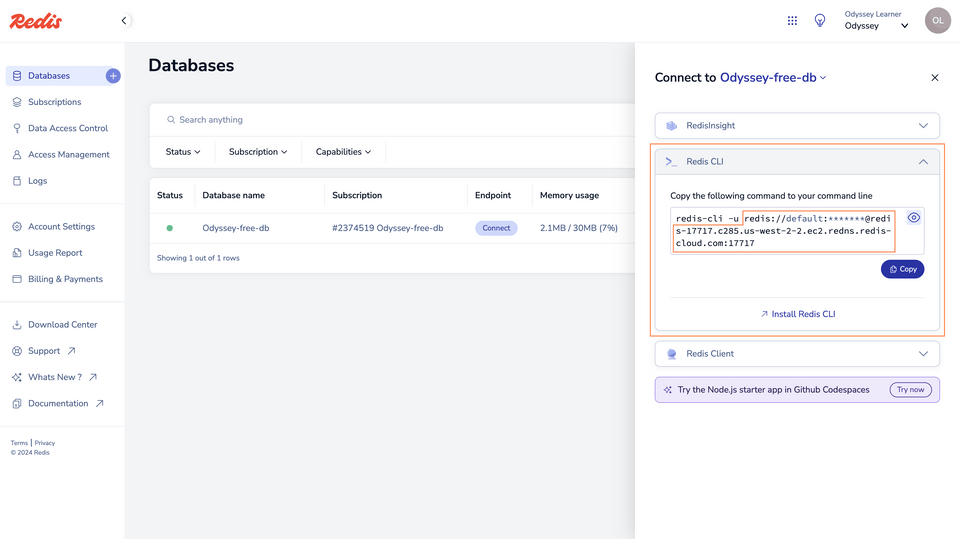This screenshot has width=960, height=539.
Task: Open the apps grid icon
Action: [792, 21]
